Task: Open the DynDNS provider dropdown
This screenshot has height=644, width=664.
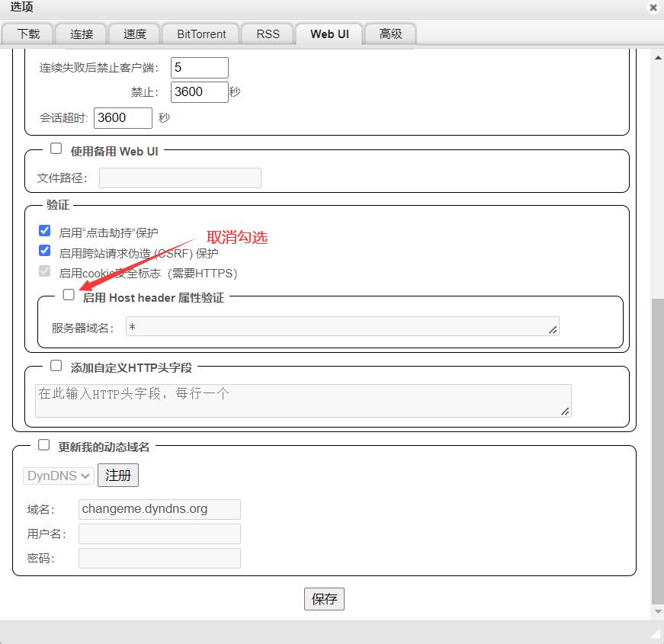Action: point(58,475)
